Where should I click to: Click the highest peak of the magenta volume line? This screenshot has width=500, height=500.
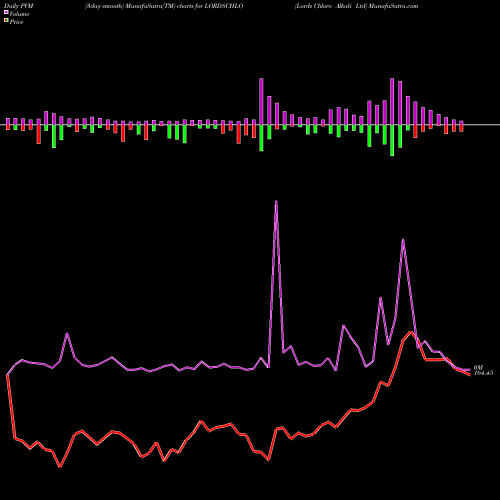(x=276, y=201)
